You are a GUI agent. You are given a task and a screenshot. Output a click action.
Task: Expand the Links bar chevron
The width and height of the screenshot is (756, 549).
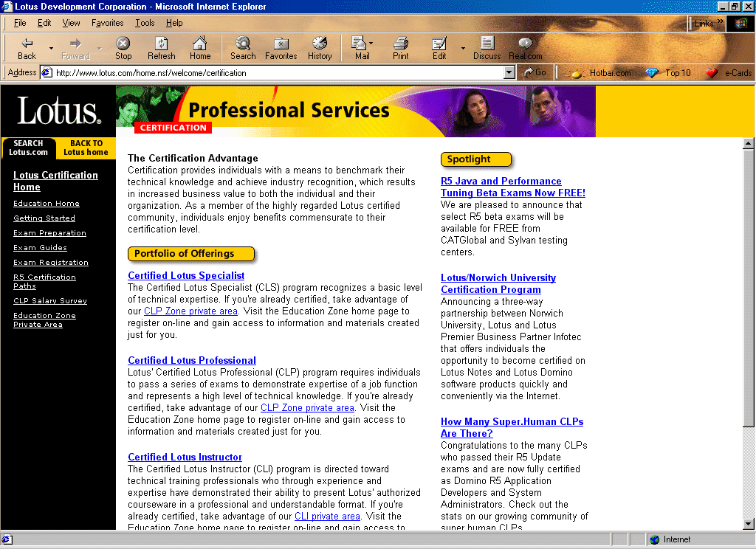[721, 21]
